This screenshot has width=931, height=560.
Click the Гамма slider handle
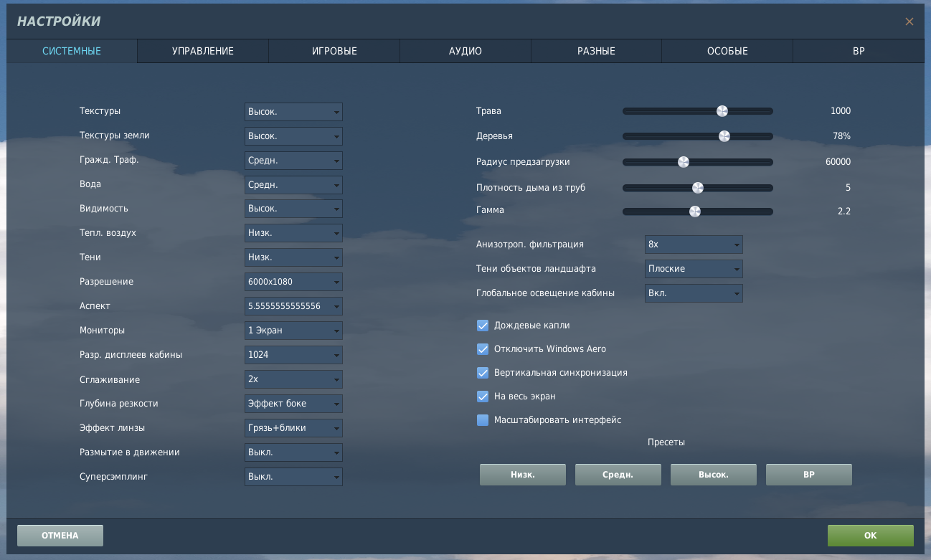tap(694, 212)
